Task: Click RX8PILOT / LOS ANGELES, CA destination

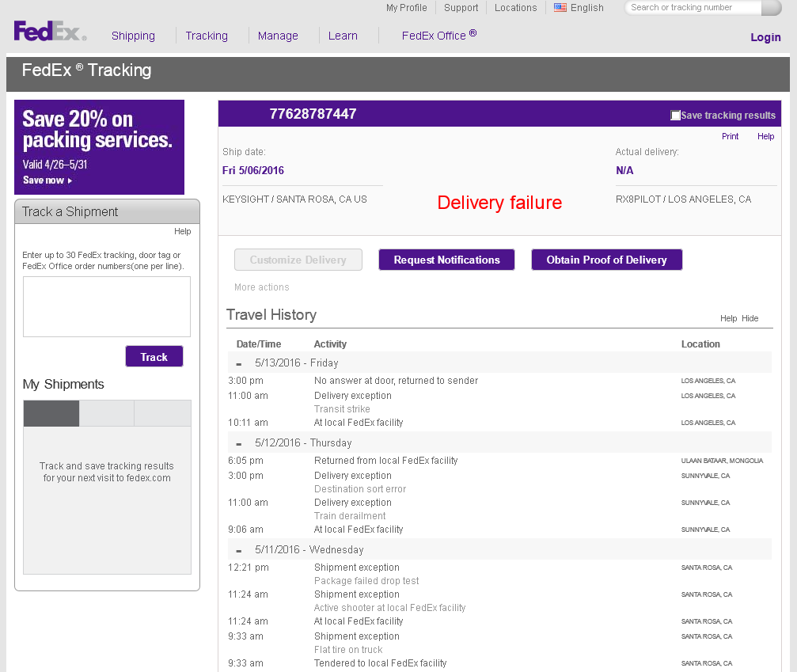Action: 684,199
